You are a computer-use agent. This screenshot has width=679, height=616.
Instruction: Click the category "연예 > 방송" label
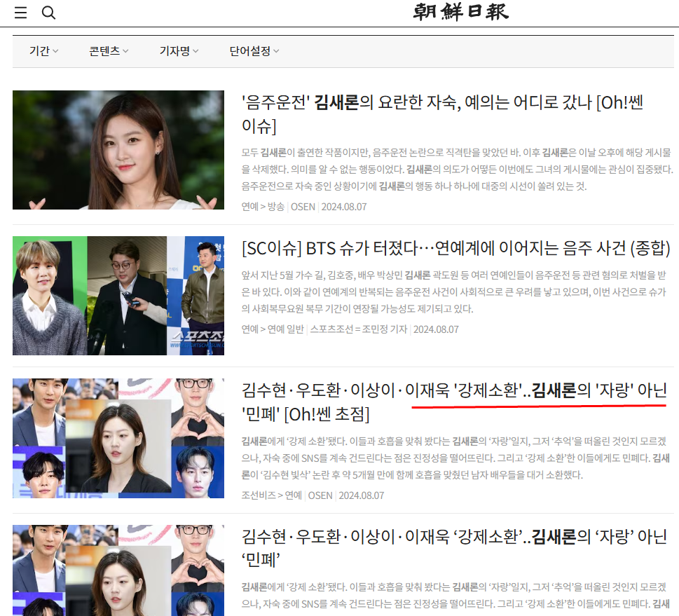(x=263, y=207)
